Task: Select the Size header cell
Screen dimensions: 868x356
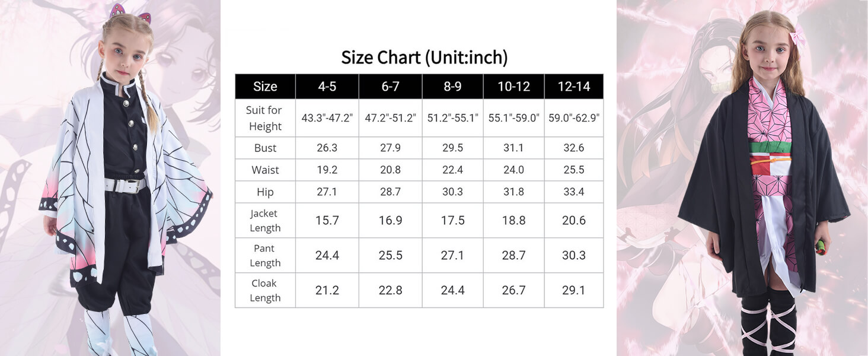Action: 265,87
